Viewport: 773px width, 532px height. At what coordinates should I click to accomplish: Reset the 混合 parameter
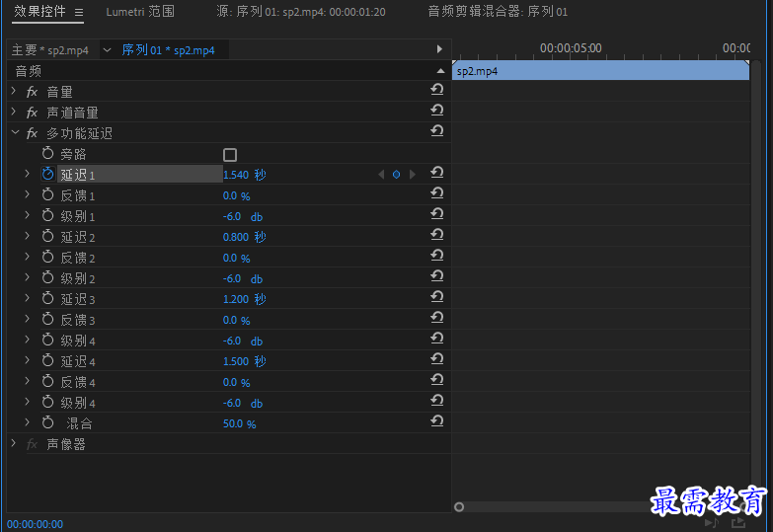[x=436, y=421]
